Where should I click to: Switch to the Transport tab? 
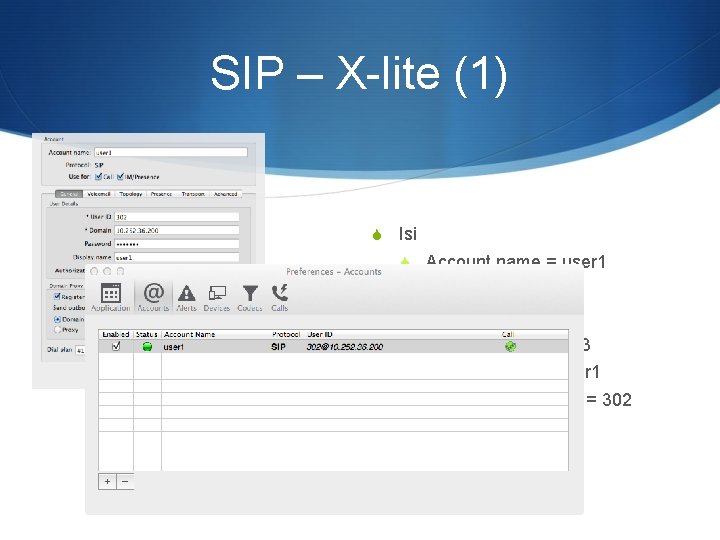tap(193, 194)
